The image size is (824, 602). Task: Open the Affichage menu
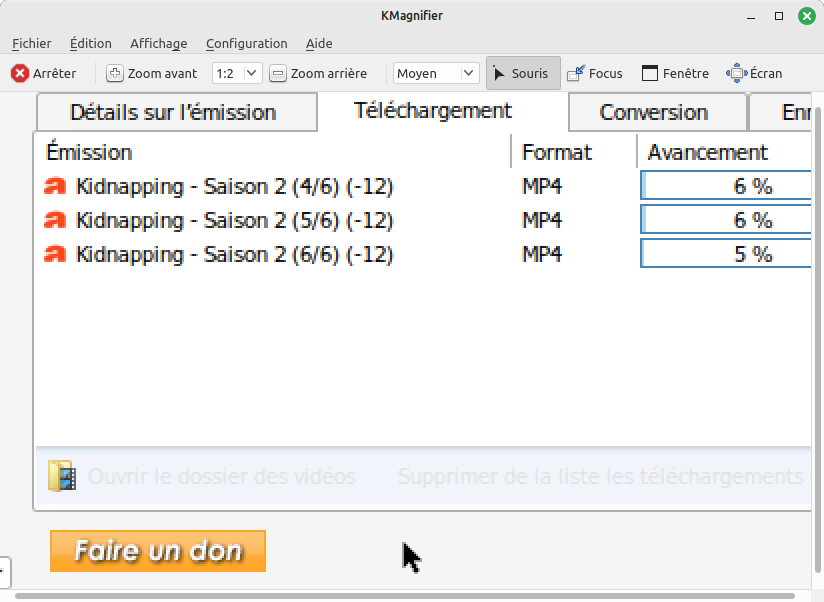pos(158,43)
